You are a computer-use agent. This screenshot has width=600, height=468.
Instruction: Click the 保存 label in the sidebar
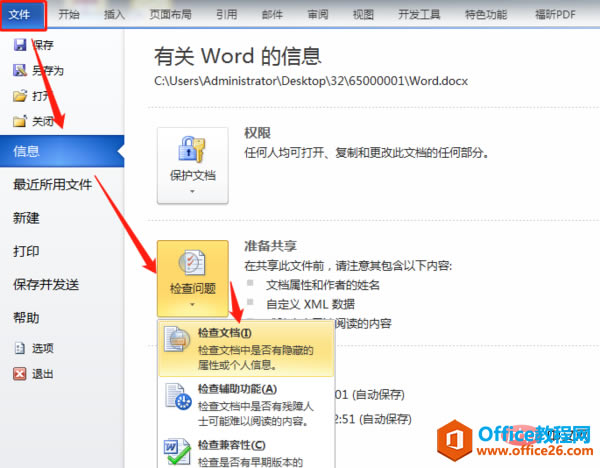coord(43,45)
